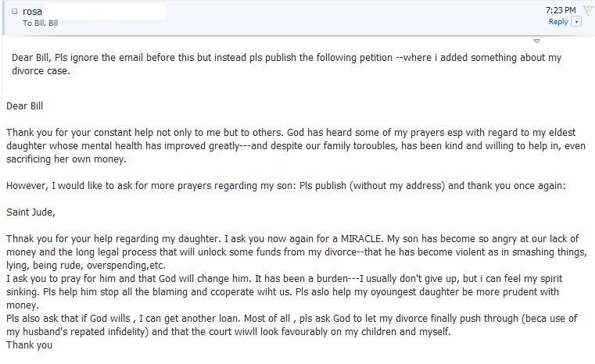Click the line starting "I ask you to pray"
The image size is (595, 364).
click(x=117, y=279)
